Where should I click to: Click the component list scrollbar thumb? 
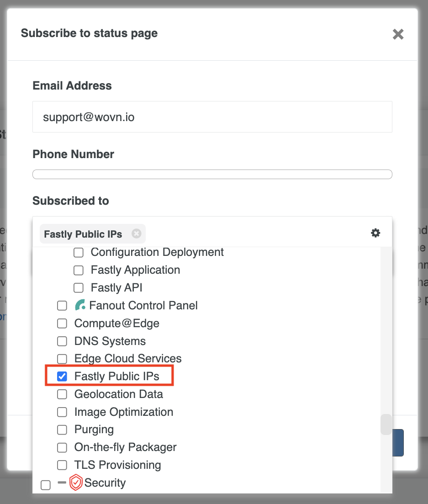pos(386,424)
